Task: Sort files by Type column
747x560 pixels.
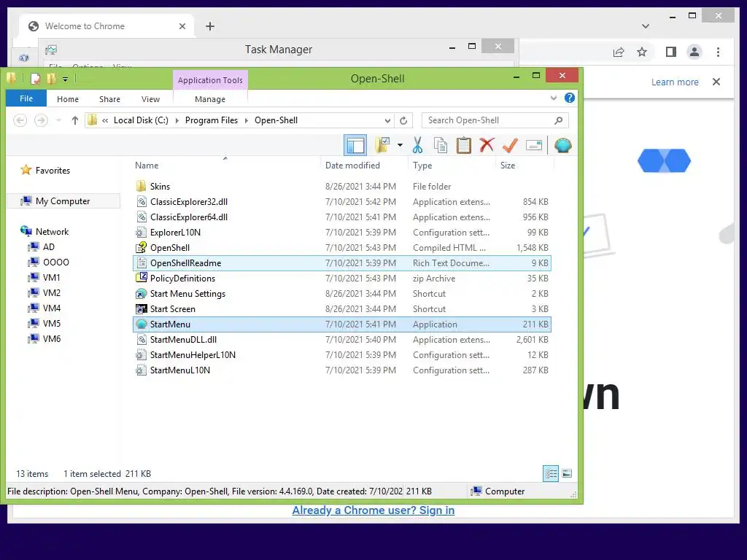Action: [422, 166]
